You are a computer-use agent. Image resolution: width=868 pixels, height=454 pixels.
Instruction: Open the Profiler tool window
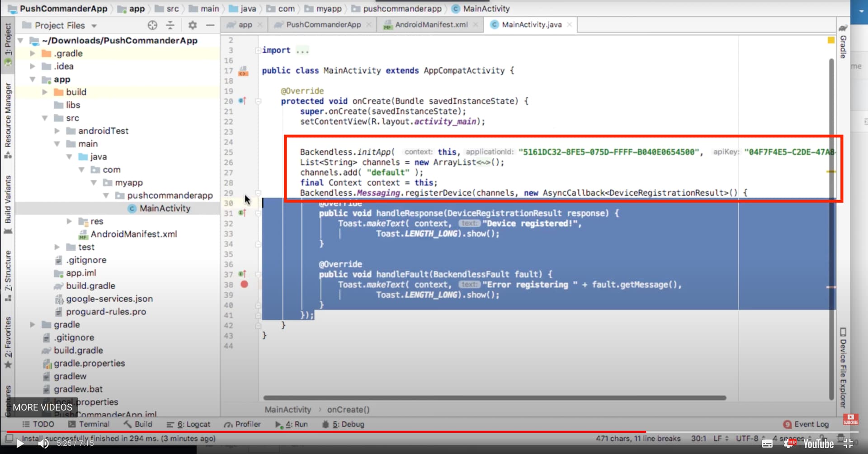point(242,424)
